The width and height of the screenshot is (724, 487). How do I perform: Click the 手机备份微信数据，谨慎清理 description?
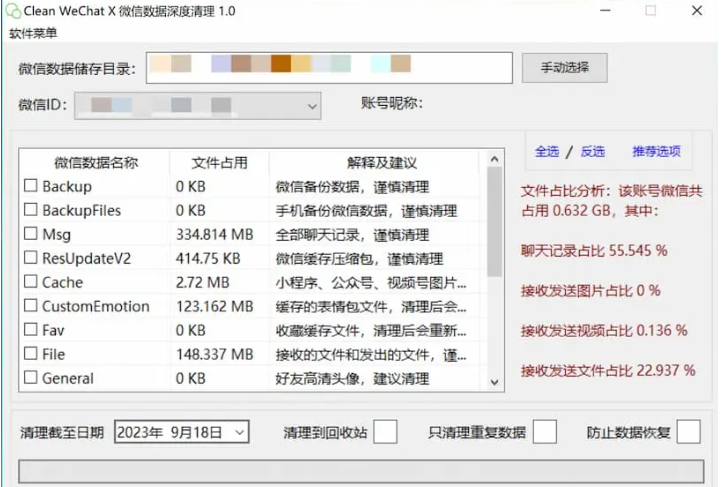pyautogui.click(x=366, y=211)
